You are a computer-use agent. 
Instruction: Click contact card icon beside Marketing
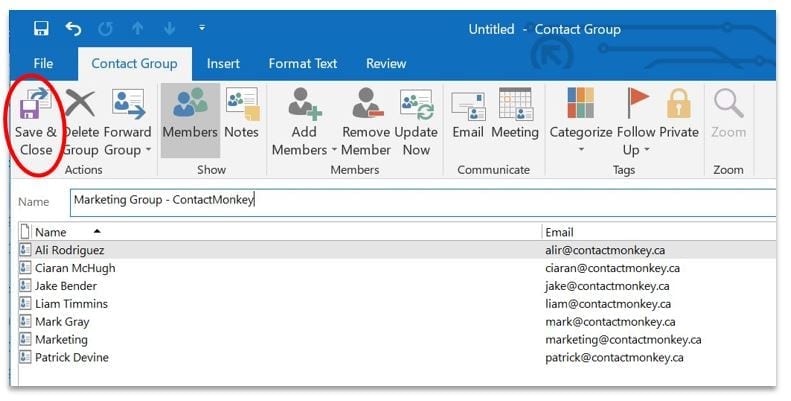click(x=25, y=339)
